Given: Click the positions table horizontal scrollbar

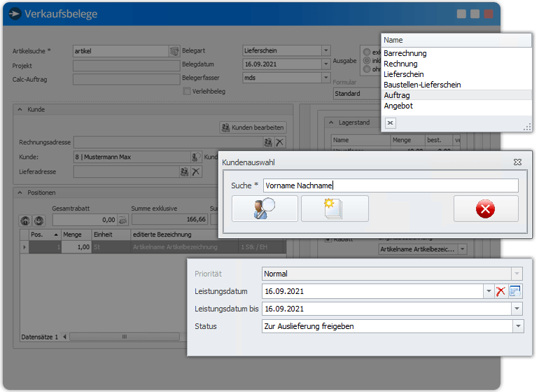Looking at the screenshot, I should [x=125, y=337].
